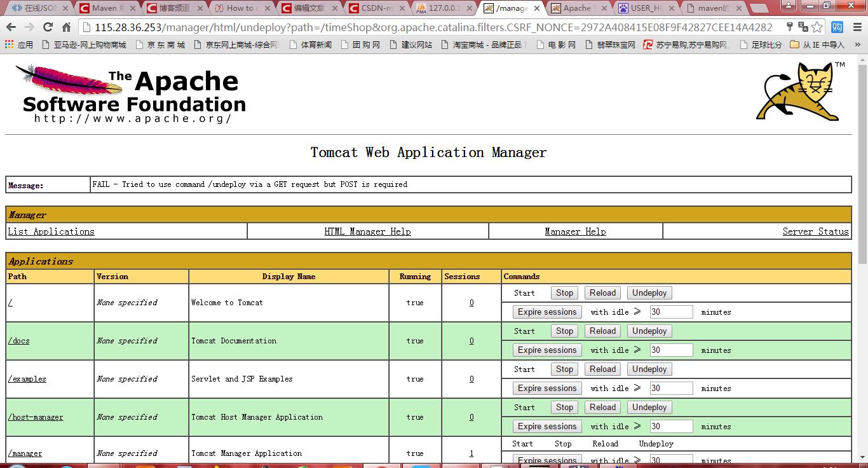
Task: Undeploy the root / application
Action: tap(649, 293)
